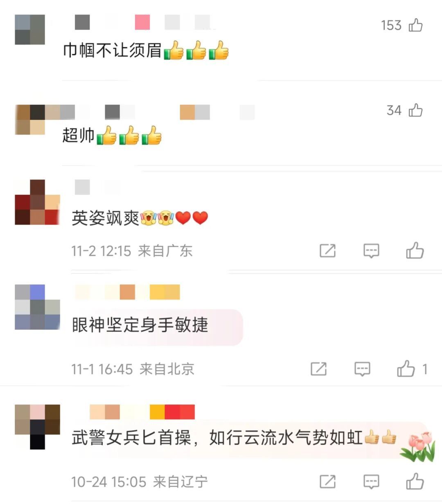Share the 武警女兵匕首操 comment

327,481
